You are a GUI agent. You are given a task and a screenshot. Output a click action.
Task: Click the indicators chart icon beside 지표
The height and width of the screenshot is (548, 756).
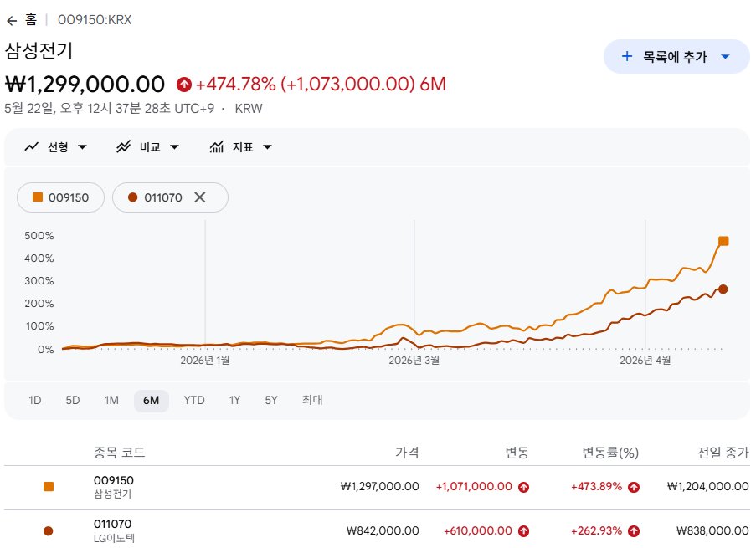[217, 146]
